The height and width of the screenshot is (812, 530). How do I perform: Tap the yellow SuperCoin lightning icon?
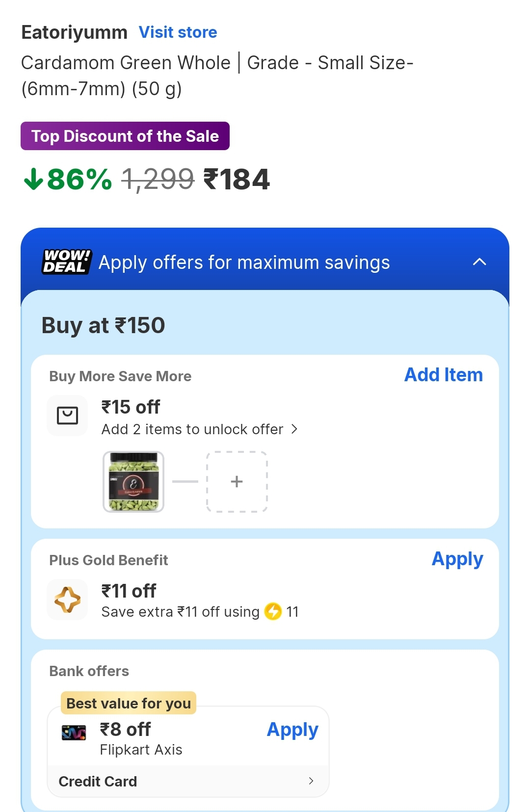tap(273, 611)
